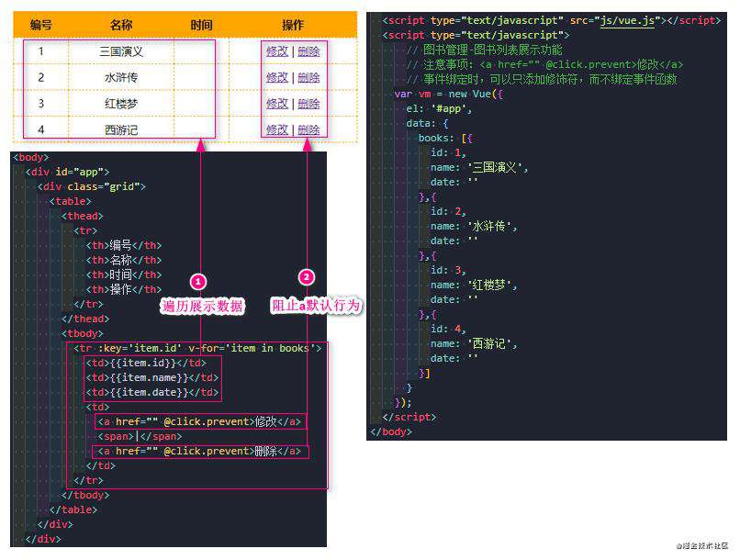The height and width of the screenshot is (560, 740).
Task: Click the <tr> line containing v-for
Action: [197, 348]
